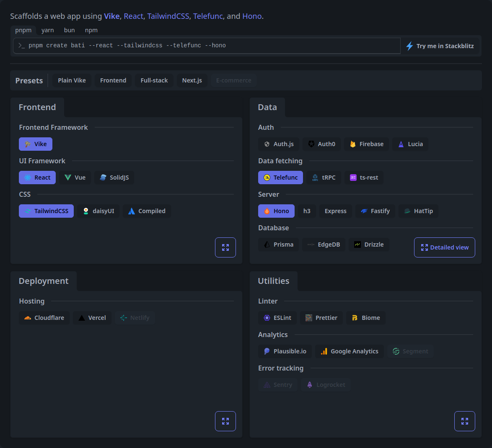This screenshot has height=448, width=492.
Task: Click the Vercel triangle icon
Action: [x=82, y=318]
